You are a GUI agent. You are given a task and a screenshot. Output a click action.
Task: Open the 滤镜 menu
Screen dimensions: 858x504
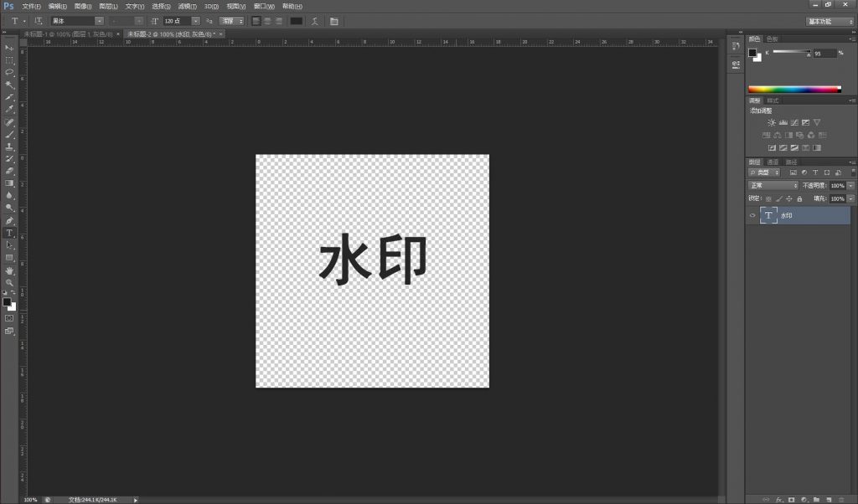(x=187, y=7)
